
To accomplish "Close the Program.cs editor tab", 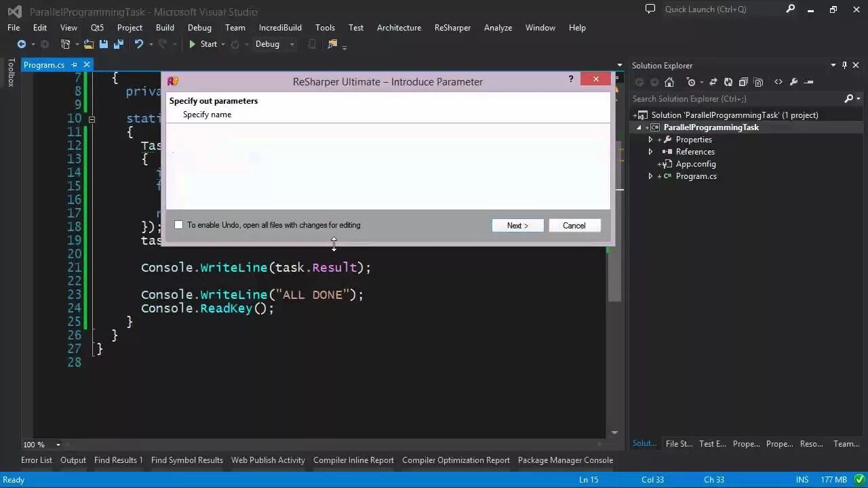I will click(87, 65).
